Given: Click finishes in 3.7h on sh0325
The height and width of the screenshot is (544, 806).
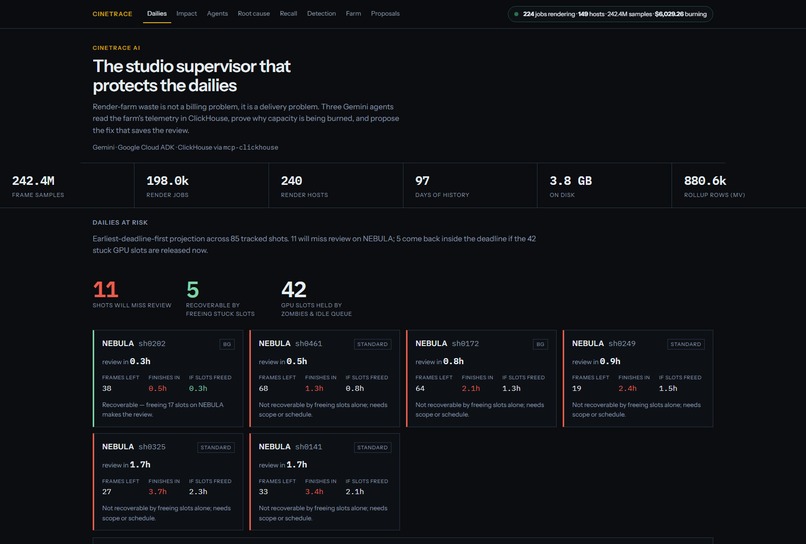Looking at the screenshot, I should 157,492.
